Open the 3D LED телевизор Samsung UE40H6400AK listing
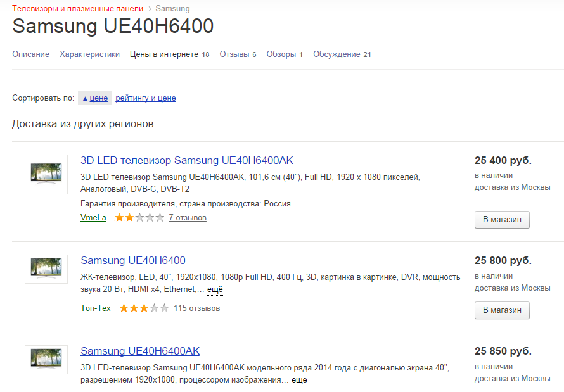 pyautogui.click(x=187, y=161)
